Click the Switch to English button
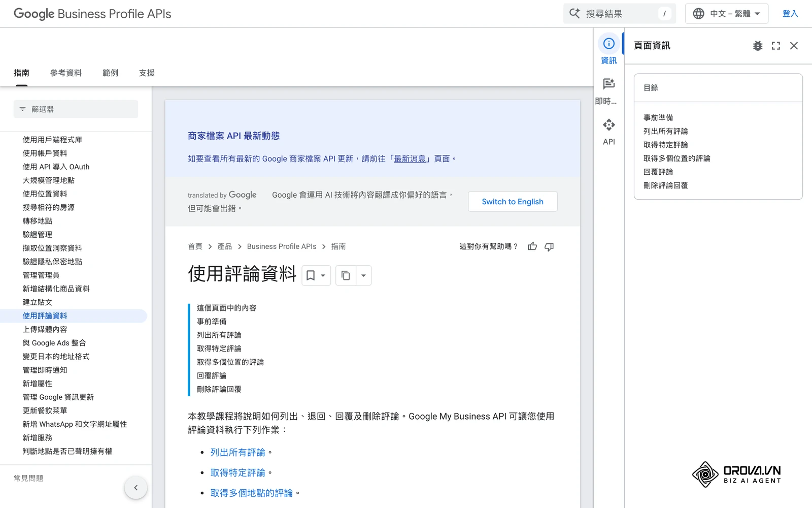Viewport: 812px width, 508px height. click(x=513, y=202)
